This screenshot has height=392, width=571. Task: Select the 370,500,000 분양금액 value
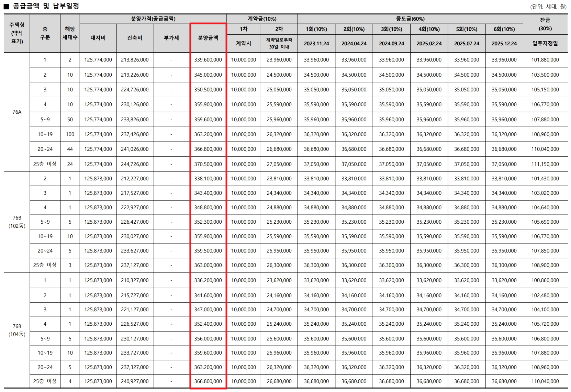click(x=208, y=164)
